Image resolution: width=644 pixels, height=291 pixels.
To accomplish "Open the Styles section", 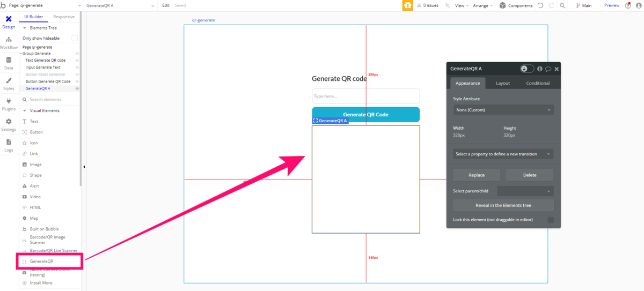I will pos(9,84).
